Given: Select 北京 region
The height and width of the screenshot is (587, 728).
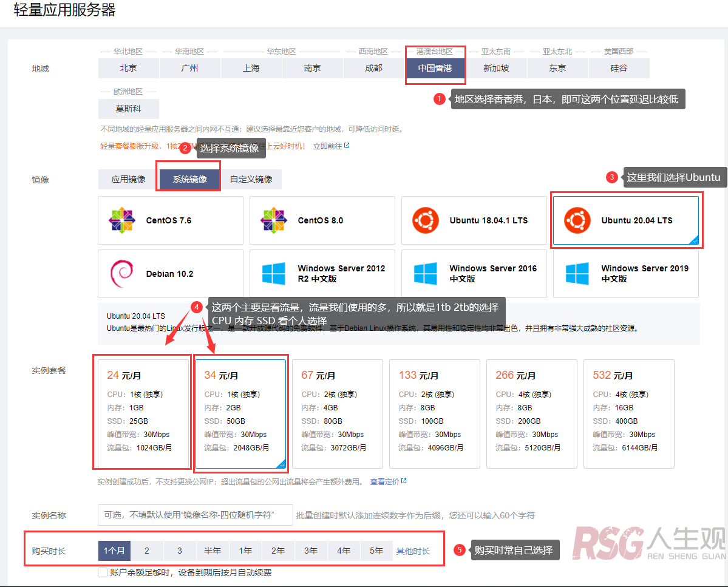Looking at the screenshot, I should click(x=129, y=68).
